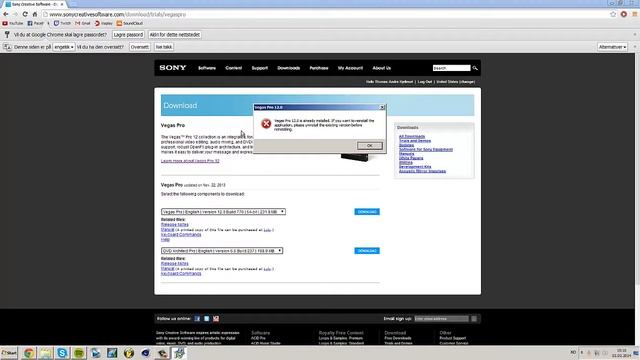Open the About Us menu

tap(382, 68)
